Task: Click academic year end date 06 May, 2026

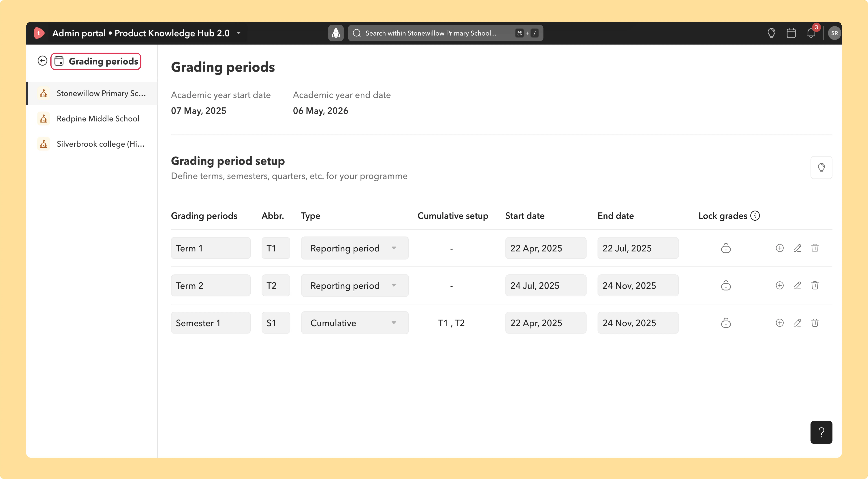Action: tap(320, 111)
